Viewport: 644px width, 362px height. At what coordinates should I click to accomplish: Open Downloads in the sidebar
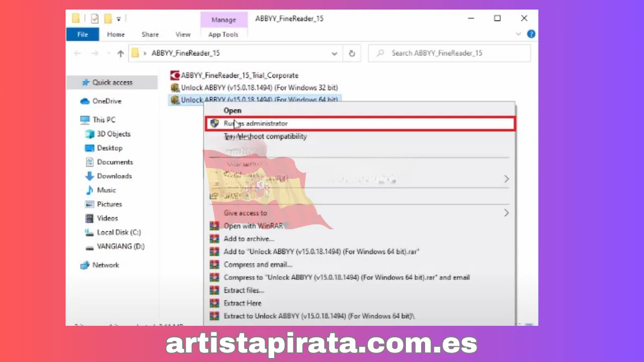(114, 176)
